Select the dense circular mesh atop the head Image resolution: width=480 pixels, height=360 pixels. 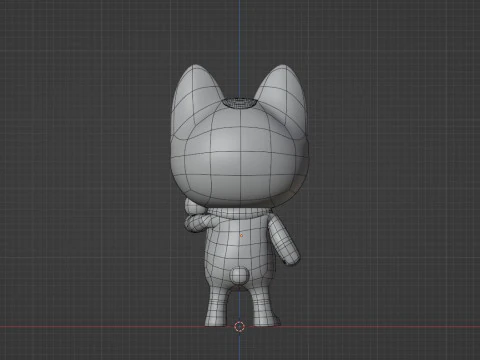pyautogui.click(x=239, y=103)
